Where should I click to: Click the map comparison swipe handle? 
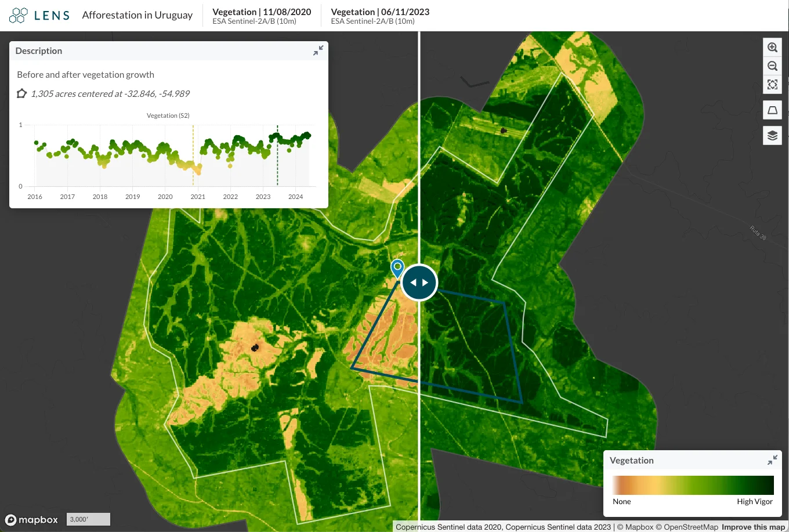point(419,283)
